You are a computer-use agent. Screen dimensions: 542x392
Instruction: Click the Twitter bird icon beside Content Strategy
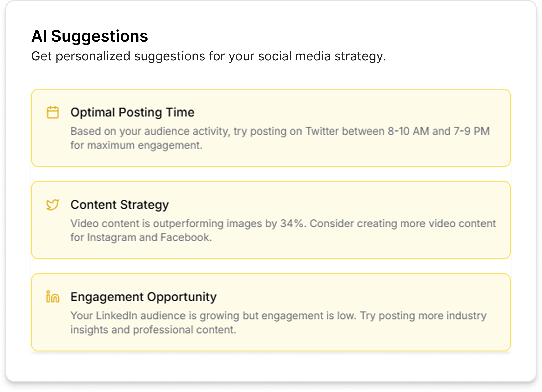click(x=53, y=205)
